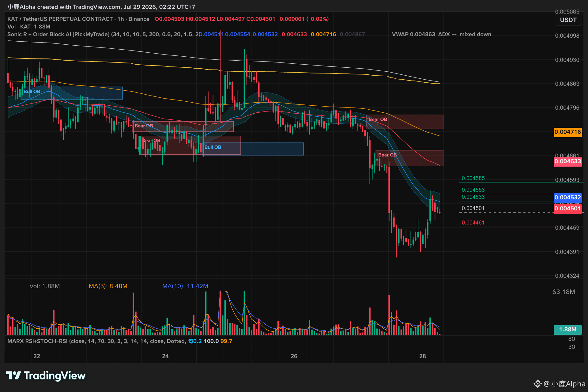
Task: Click the 0.004796 price scale value
Action: [567, 108]
